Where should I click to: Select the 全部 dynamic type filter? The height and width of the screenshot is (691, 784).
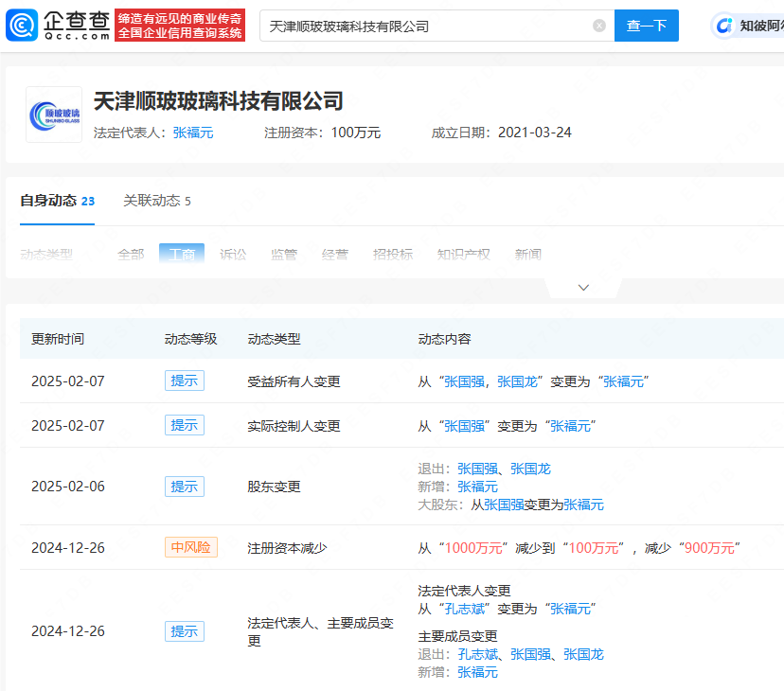tap(131, 255)
